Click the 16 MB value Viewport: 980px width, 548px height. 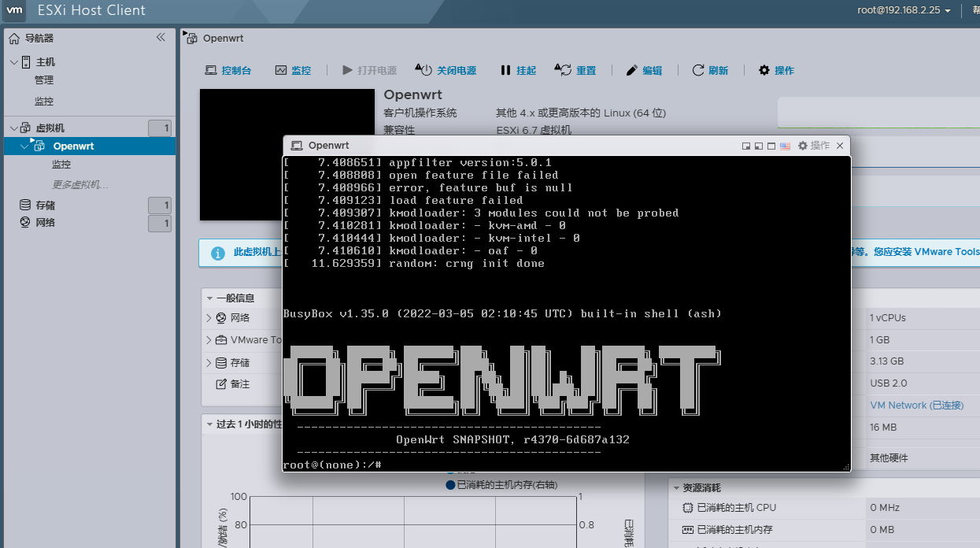pyautogui.click(x=883, y=428)
